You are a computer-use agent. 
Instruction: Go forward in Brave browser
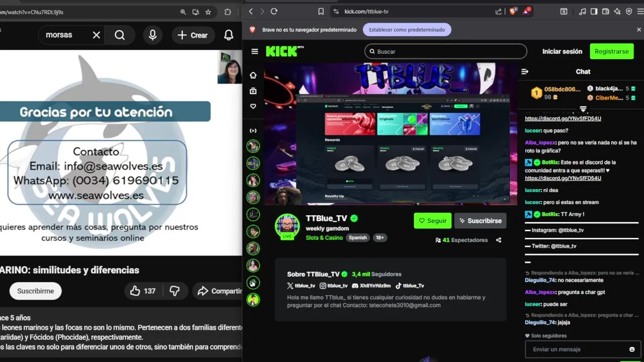262,11
